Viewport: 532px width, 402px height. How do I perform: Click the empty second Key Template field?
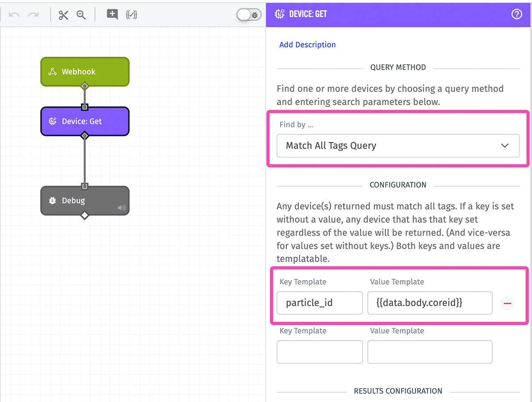coord(320,352)
